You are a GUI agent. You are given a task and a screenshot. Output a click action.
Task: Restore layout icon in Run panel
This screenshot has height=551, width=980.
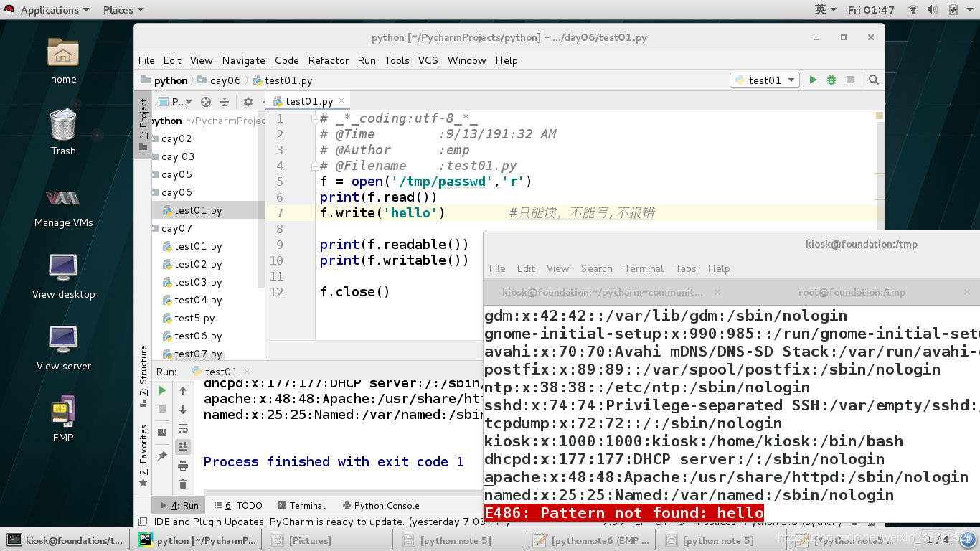(162, 433)
